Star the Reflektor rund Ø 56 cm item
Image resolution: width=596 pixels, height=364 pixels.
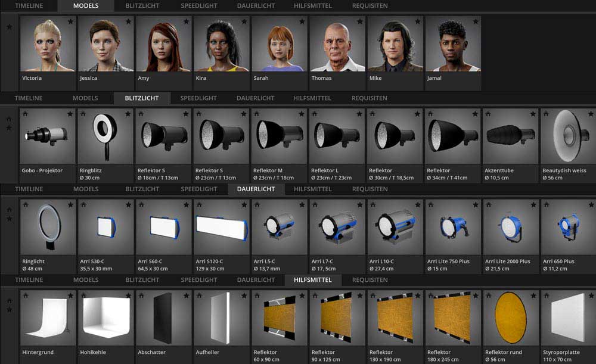coord(533,295)
